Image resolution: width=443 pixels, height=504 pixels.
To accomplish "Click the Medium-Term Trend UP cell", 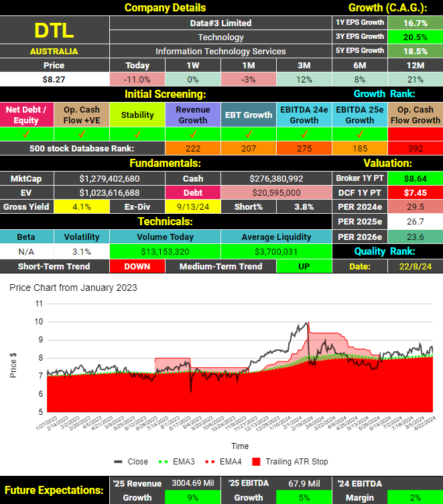I will (x=304, y=267).
